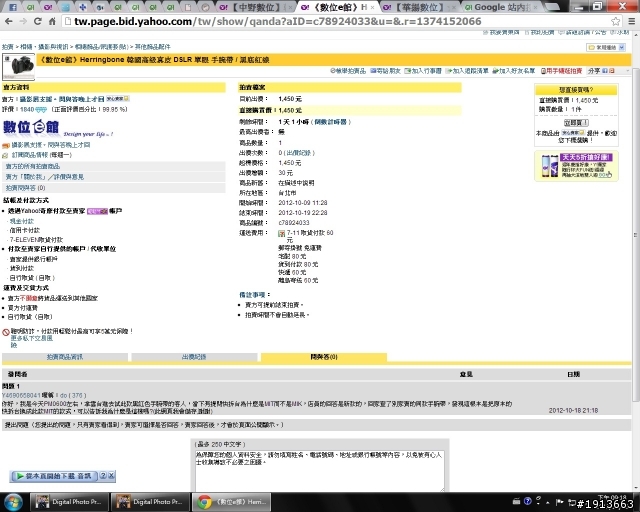The width and height of the screenshot is (640, 512).
Task: Open the Windows Start menu orb
Action: tap(13, 502)
